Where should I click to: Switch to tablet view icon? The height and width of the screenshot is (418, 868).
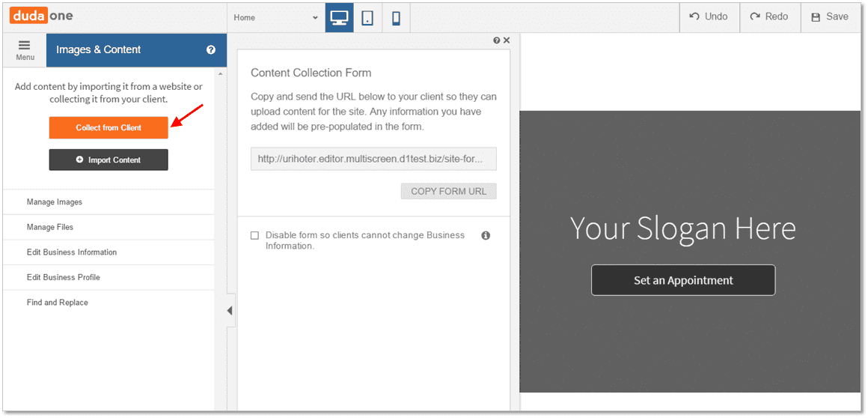[367, 18]
